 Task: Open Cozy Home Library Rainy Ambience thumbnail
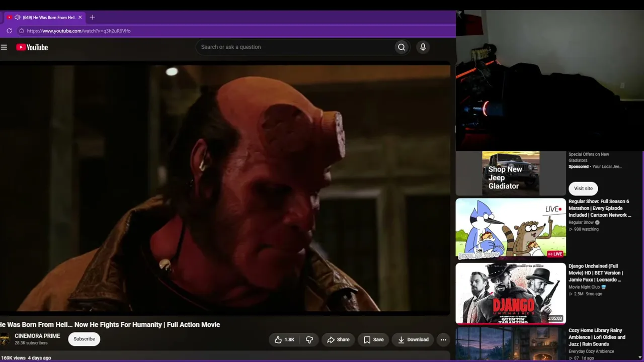[x=511, y=344]
